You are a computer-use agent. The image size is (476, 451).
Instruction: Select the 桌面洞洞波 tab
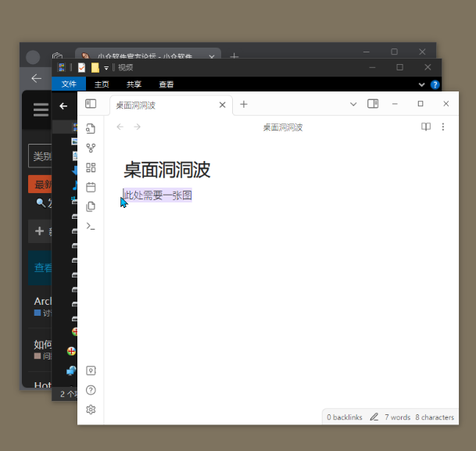pyautogui.click(x=171, y=106)
